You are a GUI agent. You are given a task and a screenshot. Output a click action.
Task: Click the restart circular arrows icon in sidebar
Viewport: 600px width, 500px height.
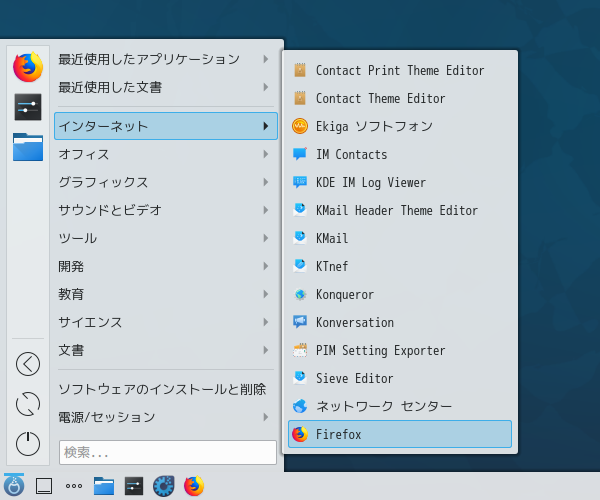coord(28,404)
